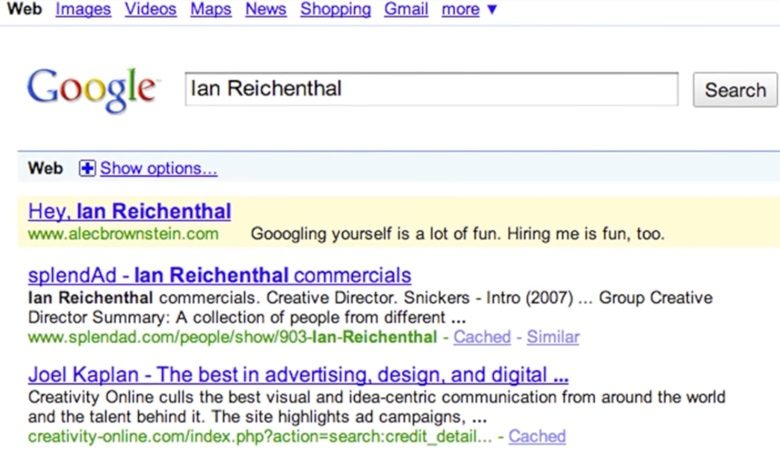Viewport: 780px width, 453px height.
Task: Open Gmail from top bar
Action: pos(406,9)
